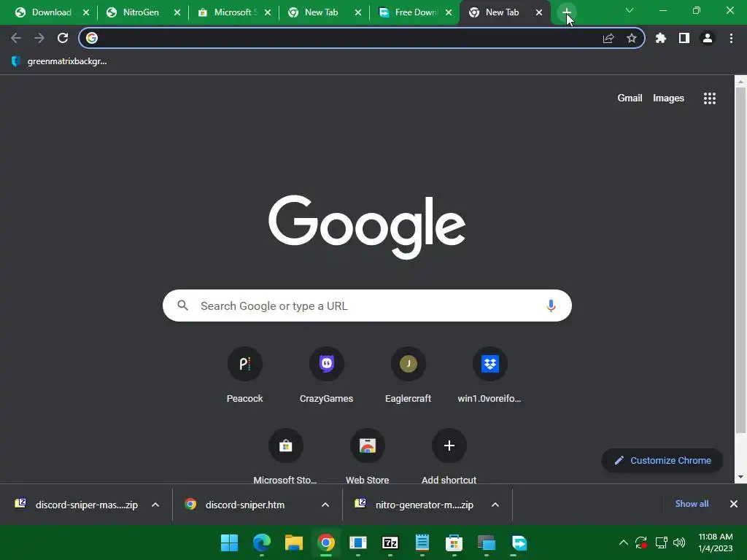Viewport: 747px width, 560px height.
Task: Expand options for discord-sniper-mas...zip
Action: click(x=155, y=505)
